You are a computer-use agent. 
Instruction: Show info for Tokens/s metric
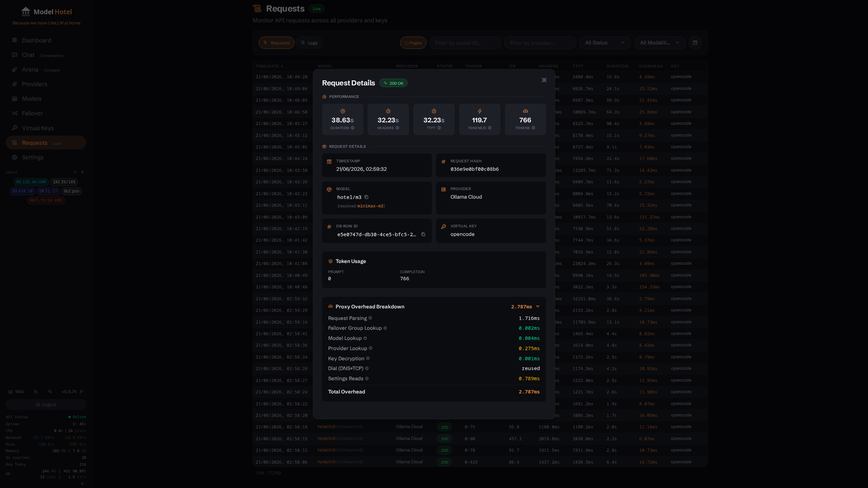click(x=490, y=128)
